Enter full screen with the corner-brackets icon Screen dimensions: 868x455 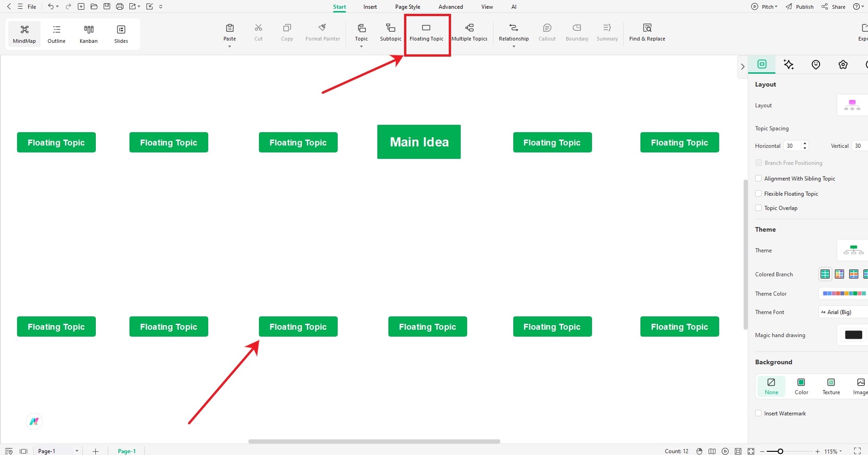point(857,451)
